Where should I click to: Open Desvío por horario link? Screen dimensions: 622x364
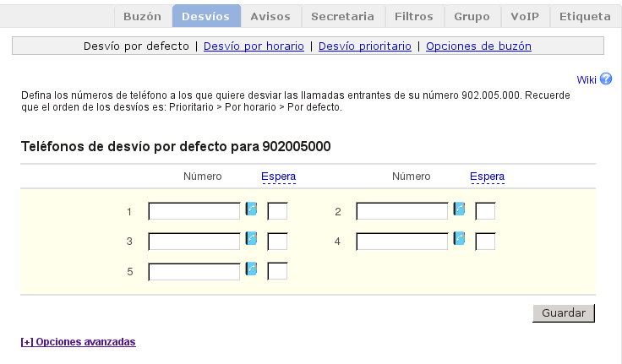tap(254, 46)
